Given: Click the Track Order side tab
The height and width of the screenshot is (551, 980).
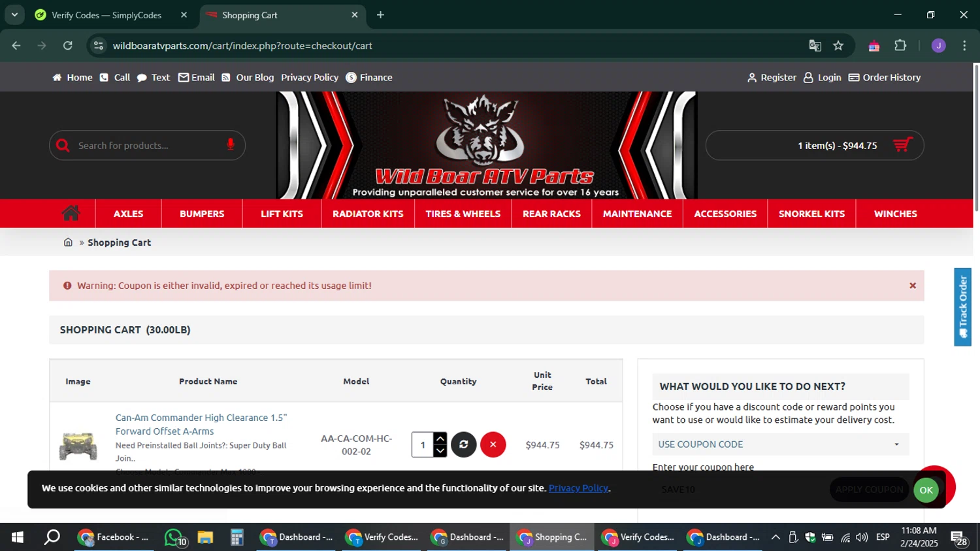Looking at the screenshot, I should (962, 307).
